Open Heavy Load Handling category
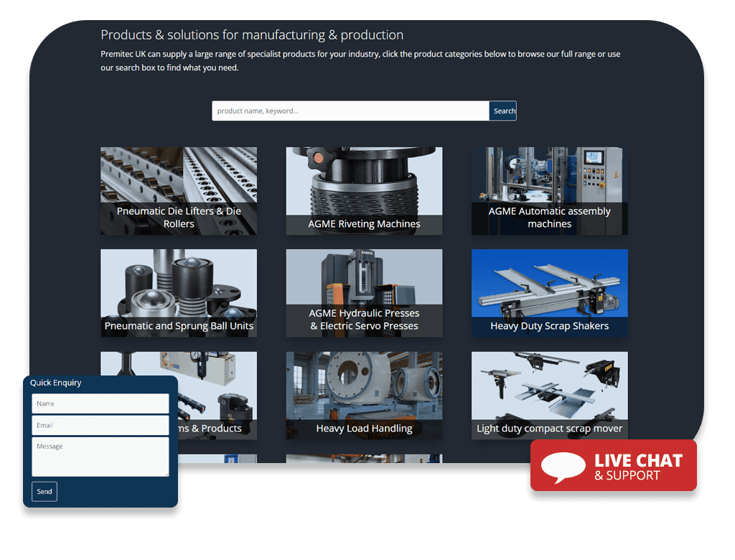This screenshot has width=735, height=560. coord(364,396)
